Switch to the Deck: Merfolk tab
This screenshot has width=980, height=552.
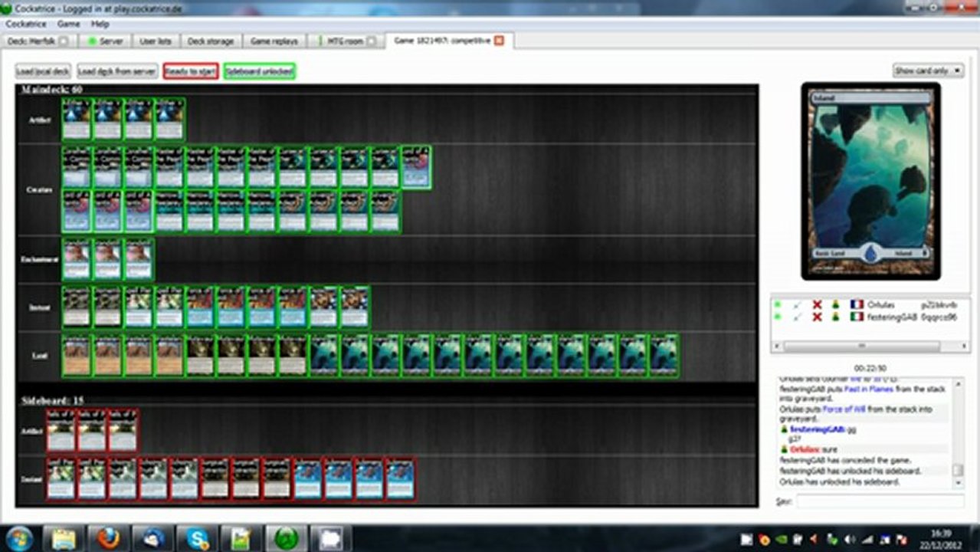coord(38,41)
